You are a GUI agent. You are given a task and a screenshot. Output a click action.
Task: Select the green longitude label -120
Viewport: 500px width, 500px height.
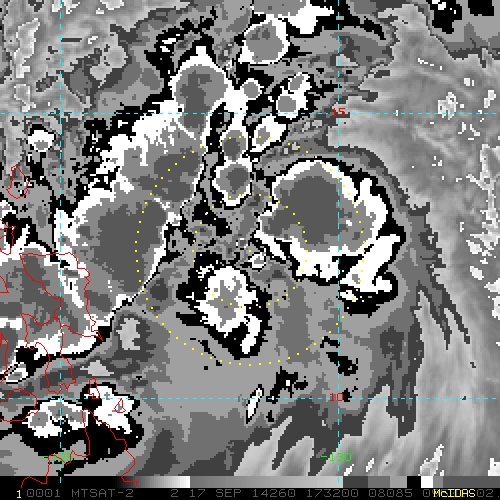point(57,457)
